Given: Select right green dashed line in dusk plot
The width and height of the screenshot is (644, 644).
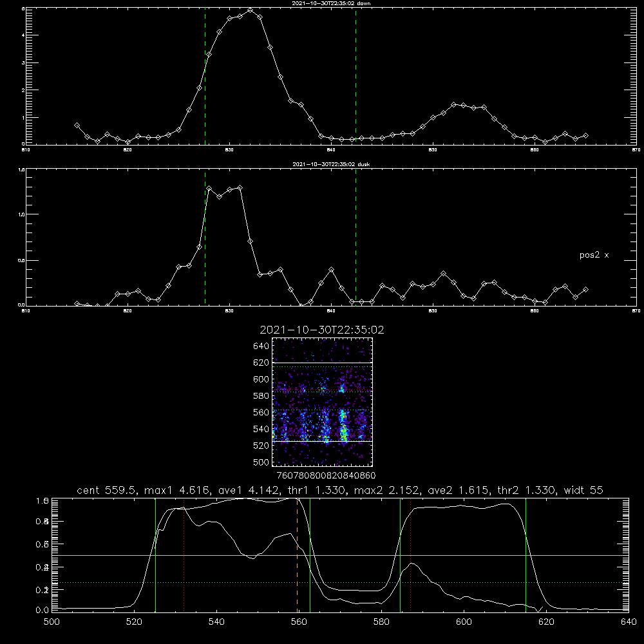Looking at the screenshot, I should [355, 237].
